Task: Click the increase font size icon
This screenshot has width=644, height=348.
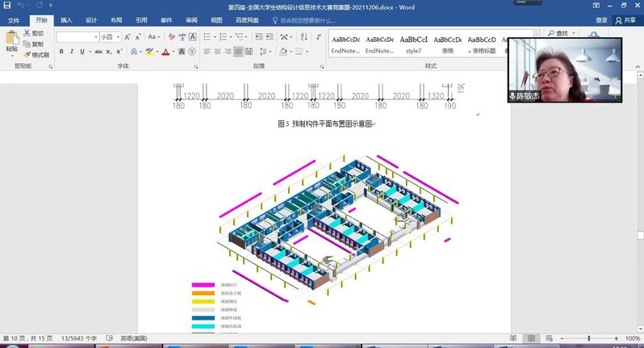Action: coord(128,37)
